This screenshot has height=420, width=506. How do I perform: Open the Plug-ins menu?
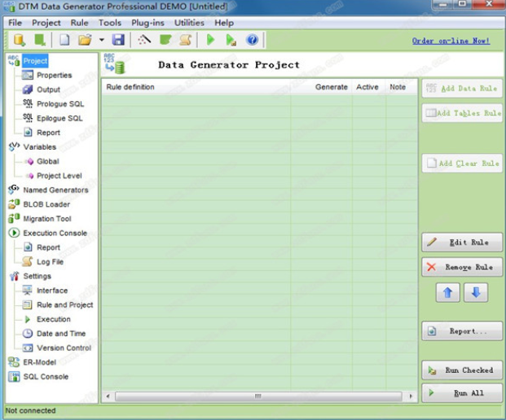pyautogui.click(x=147, y=23)
